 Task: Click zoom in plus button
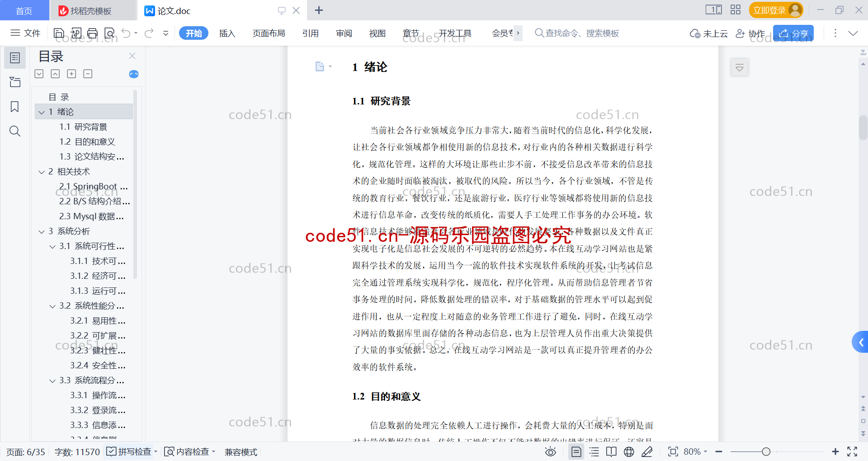[x=835, y=452]
